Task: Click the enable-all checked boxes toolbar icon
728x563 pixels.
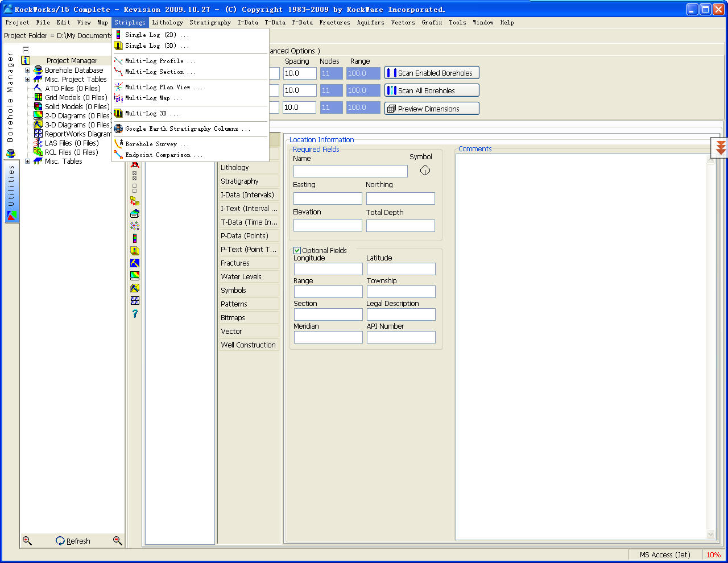Action: click(135, 176)
